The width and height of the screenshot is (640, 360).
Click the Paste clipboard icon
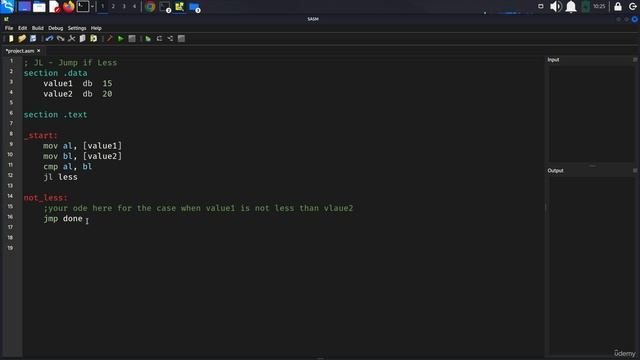(x=93, y=38)
